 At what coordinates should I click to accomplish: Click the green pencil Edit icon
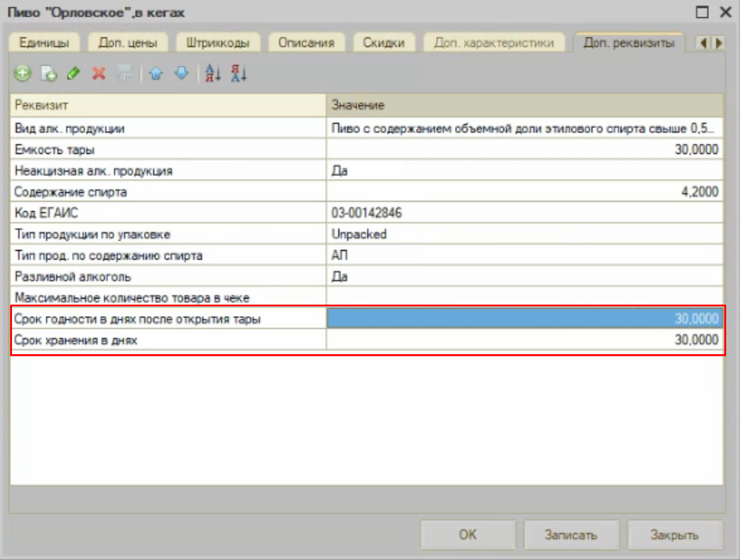coord(73,73)
